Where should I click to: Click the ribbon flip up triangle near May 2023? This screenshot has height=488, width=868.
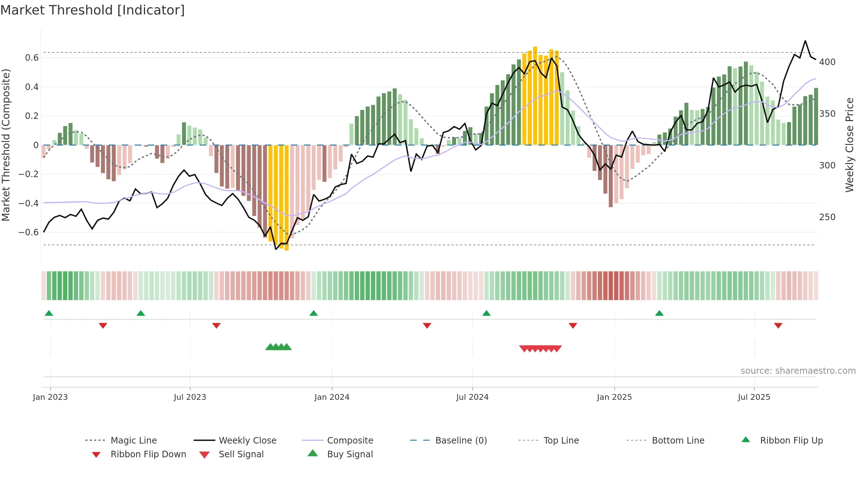pos(141,313)
